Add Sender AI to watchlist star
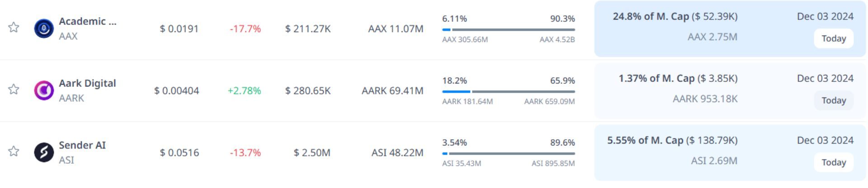868x188 pixels. coord(14,151)
